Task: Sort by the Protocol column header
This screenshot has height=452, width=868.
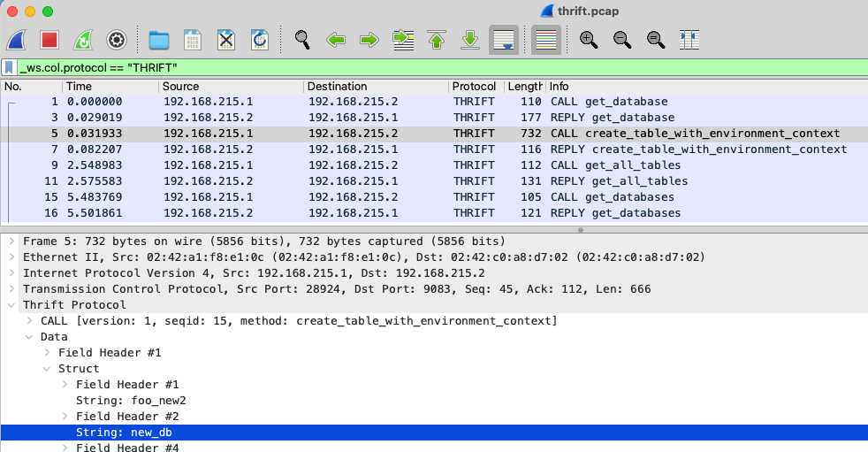Action: 476,87
